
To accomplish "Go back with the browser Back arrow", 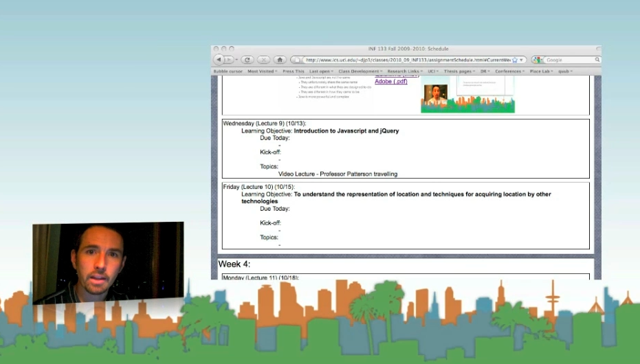I will [219, 60].
